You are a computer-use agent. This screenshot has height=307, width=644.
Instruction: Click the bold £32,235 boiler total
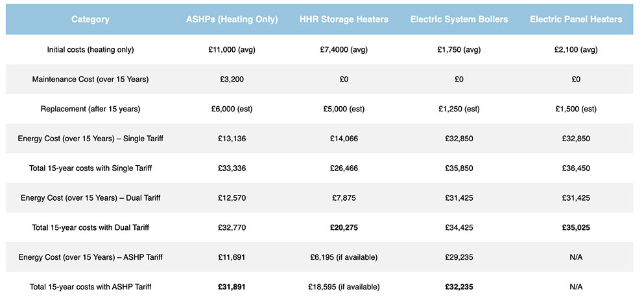(x=459, y=286)
